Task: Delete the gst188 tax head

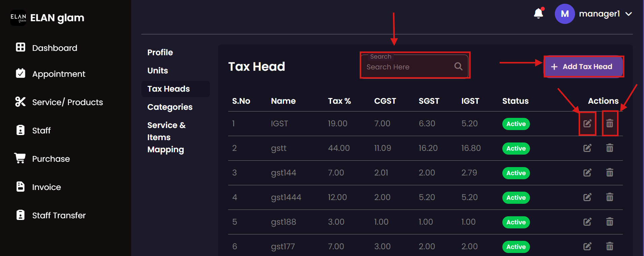Action: click(610, 222)
